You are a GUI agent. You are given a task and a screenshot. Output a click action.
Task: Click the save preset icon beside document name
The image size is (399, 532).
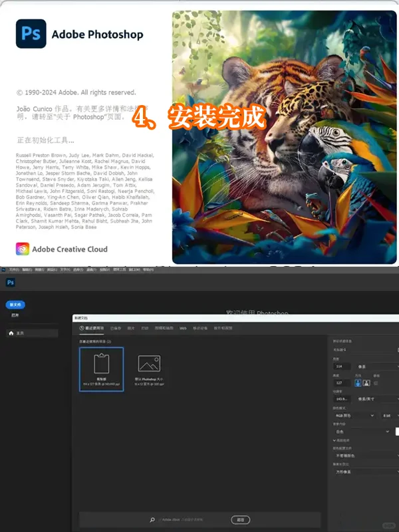pyautogui.click(x=398, y=350)
